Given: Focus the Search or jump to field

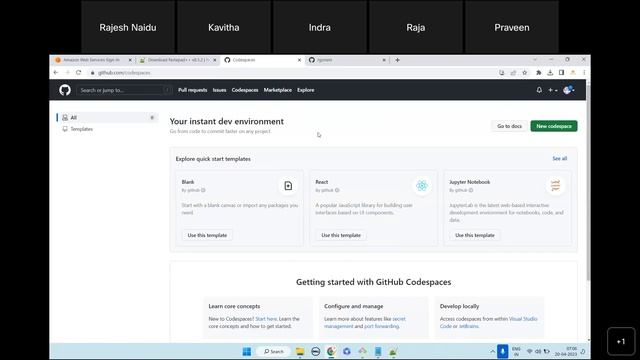Looking at the screenshot, I should pyautogui.click(x=124, y=90).
